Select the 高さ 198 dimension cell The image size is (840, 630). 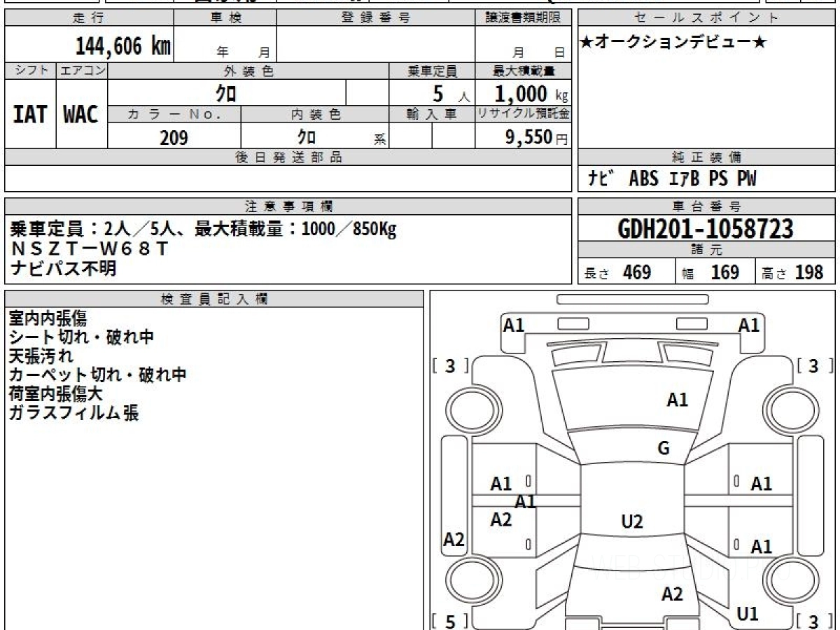[796, 272]
